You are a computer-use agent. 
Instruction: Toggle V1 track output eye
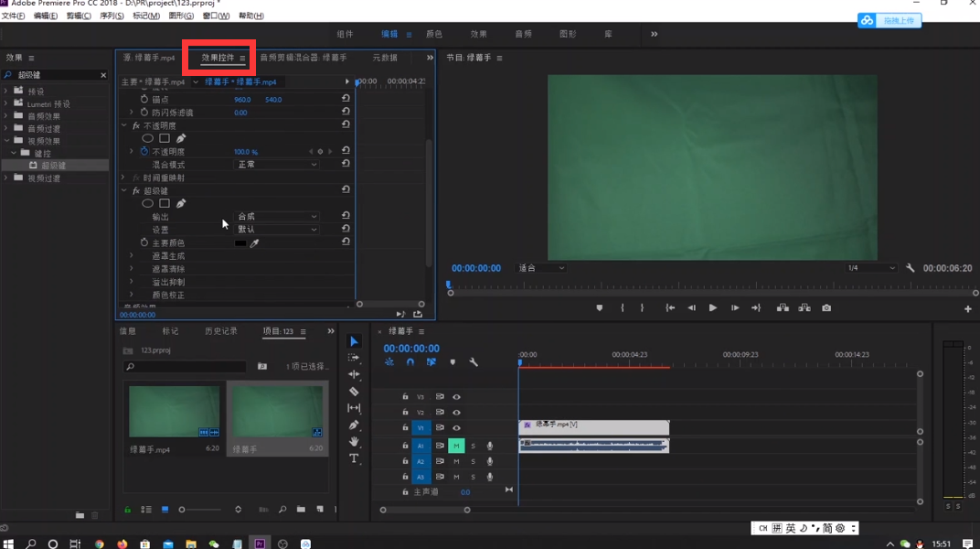coord(456,427)
